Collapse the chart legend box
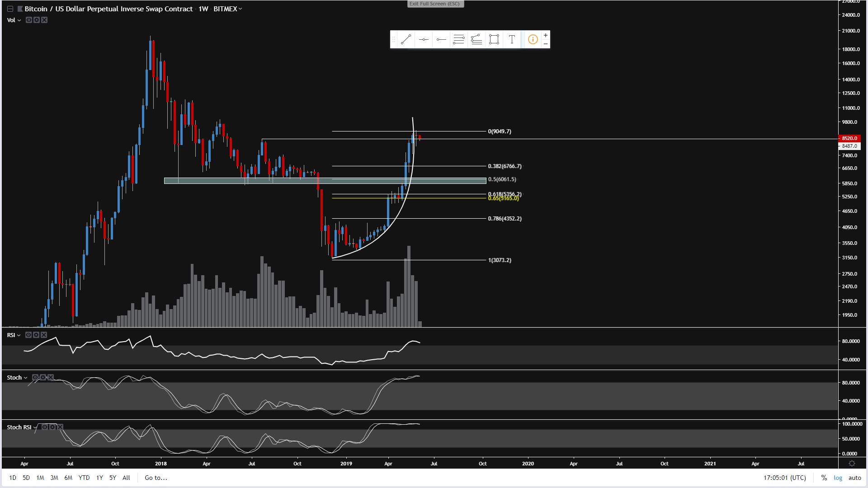Screen dimensions: 868x488 (x=10, y=9)
